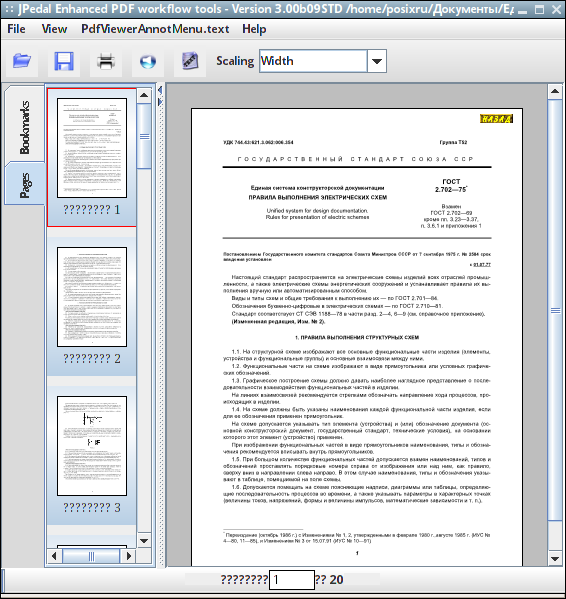Expand the side panel with right divider arrow
566x599 pixels.
tap(160, 102)
